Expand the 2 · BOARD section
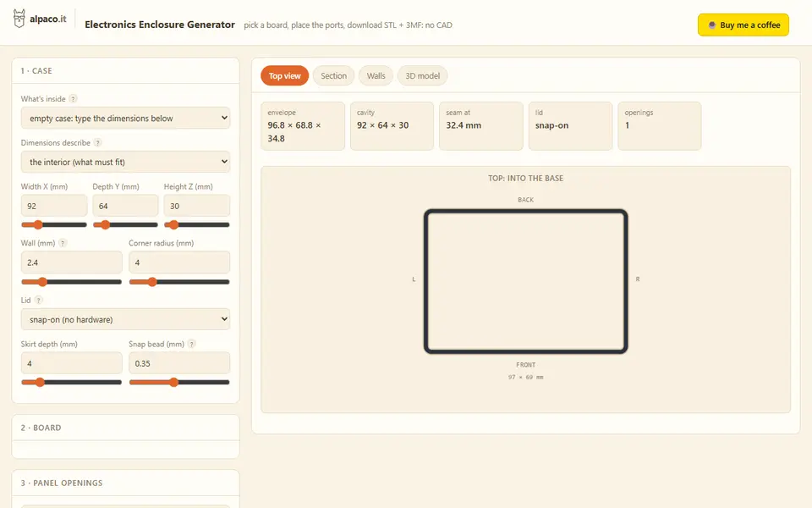812x508 pixels. tap(125, 428)
